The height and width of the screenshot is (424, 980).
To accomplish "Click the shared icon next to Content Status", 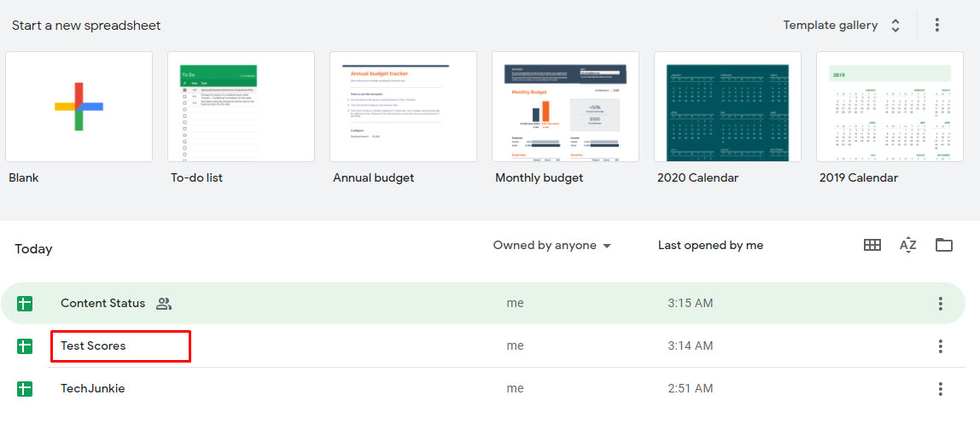I will click(164, 304).
